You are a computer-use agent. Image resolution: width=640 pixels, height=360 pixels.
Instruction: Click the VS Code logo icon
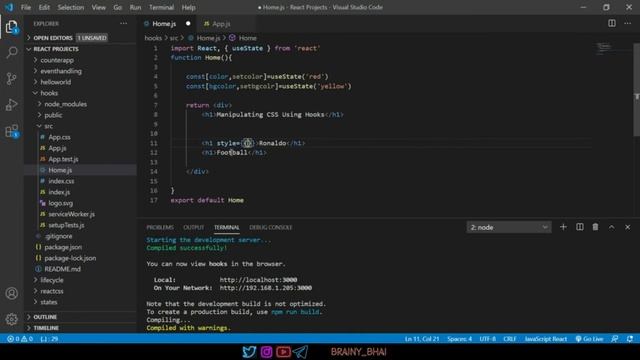[9, 7]
